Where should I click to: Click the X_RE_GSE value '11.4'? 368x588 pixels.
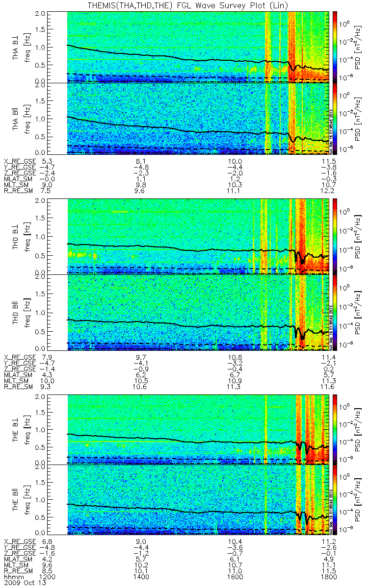328,358
